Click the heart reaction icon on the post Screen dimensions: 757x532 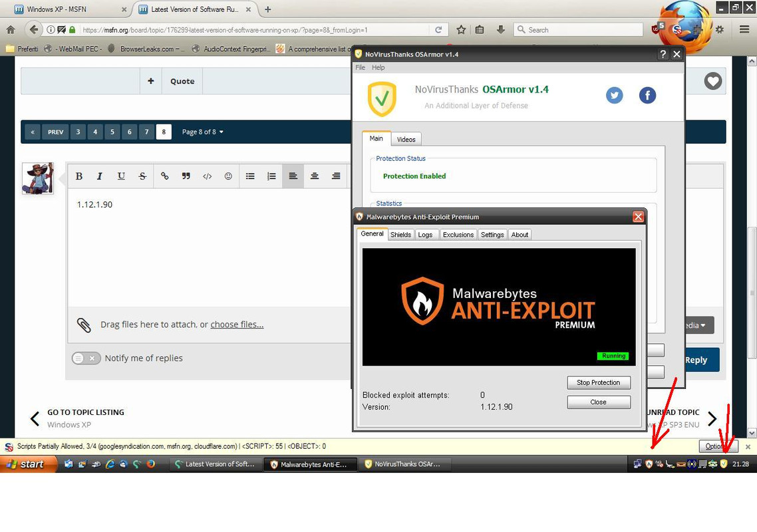(x=712, y=80)
